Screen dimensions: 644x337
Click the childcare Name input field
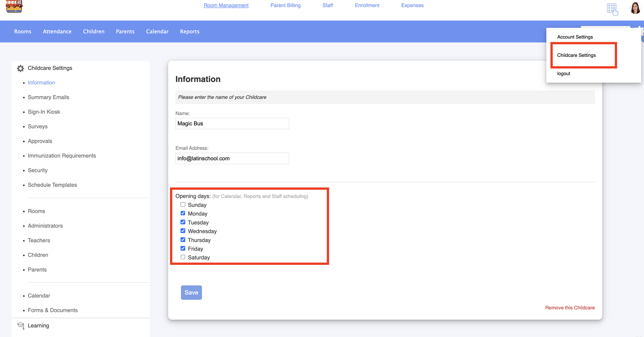coord(232,124)
